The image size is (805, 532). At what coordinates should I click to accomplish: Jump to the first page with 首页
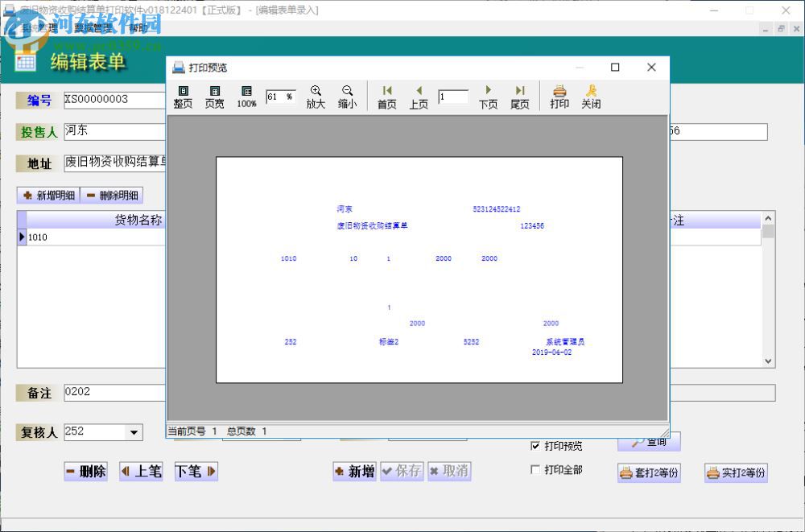[x=386, y=95]
